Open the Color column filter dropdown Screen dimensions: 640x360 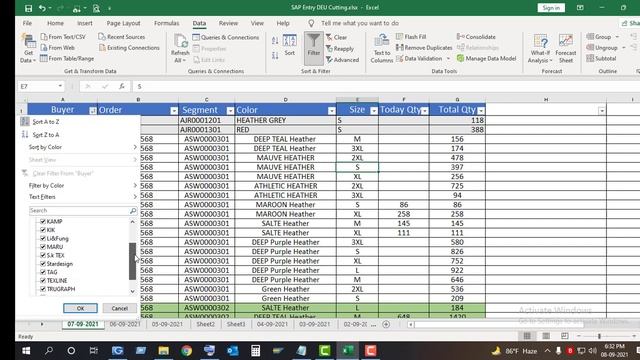coord(331,111)
